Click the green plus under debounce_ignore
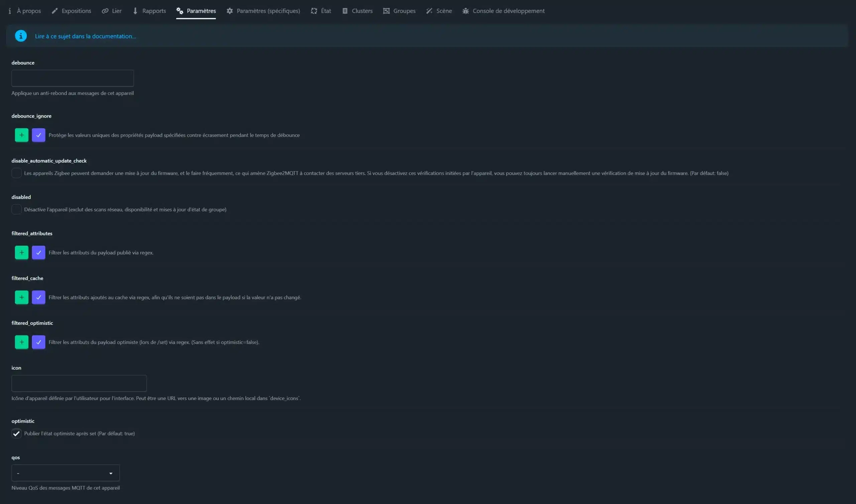Viewport: 856px width, 504px height. pyautogui.click(x=21, y=135)
